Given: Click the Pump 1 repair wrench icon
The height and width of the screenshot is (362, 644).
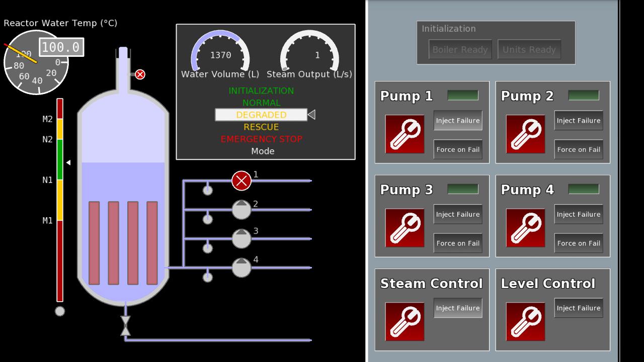Looking at the screenshot, I should click(405, 134).
